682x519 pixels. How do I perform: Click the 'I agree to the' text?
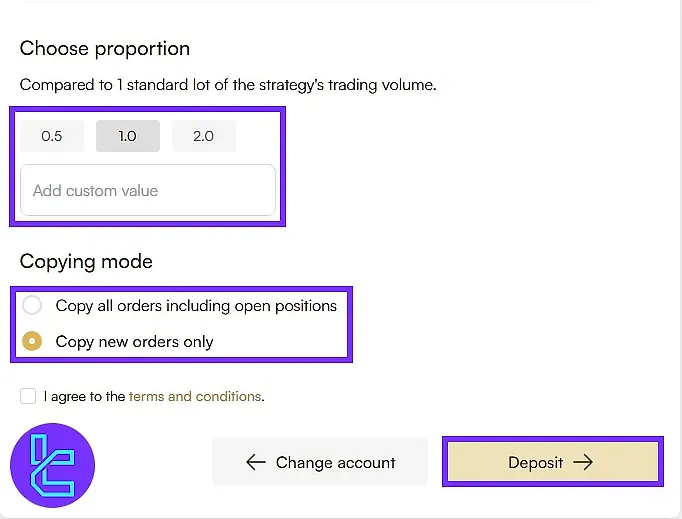coord(85,396)
